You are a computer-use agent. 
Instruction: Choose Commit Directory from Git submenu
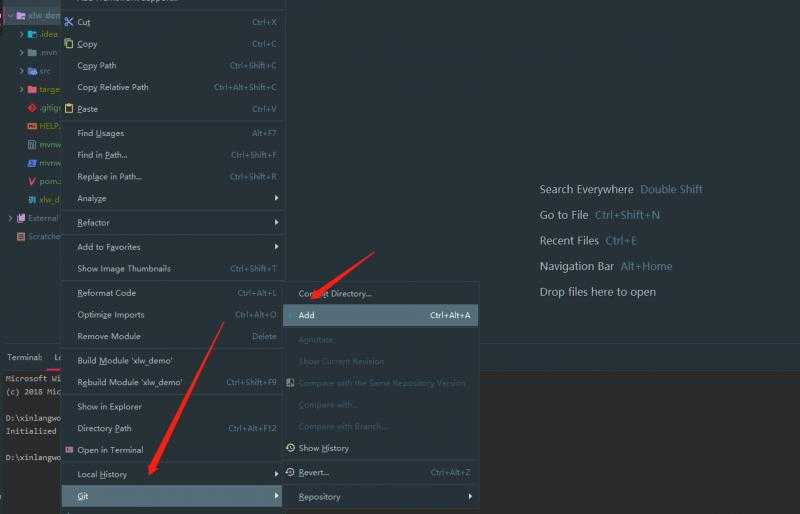381,293
